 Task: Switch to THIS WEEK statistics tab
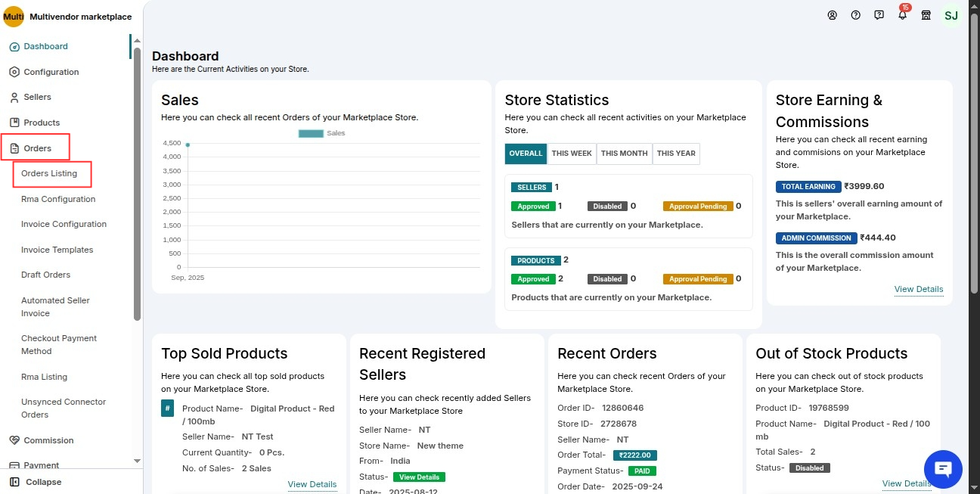click(571, 154)
